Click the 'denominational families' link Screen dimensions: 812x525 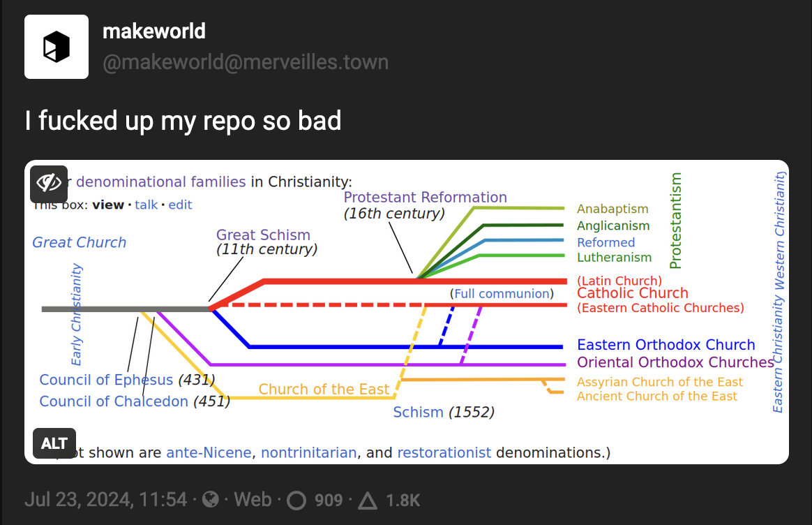(x=160, y=182)
